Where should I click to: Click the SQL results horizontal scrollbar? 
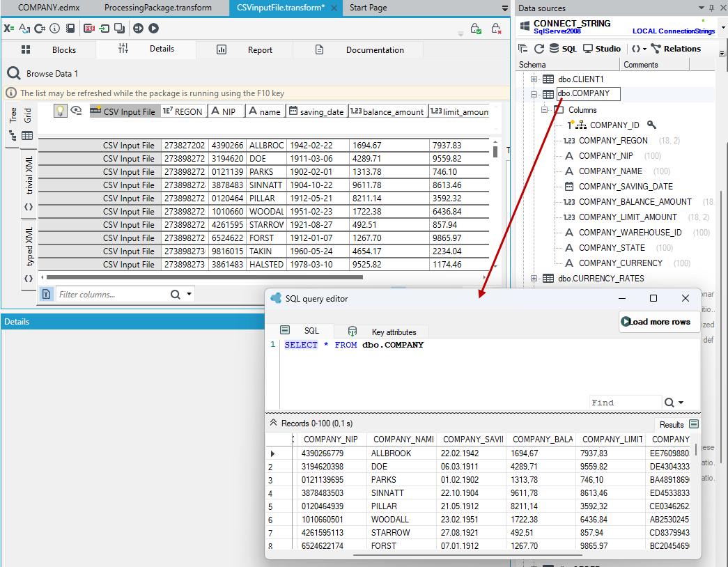(467, 554)
